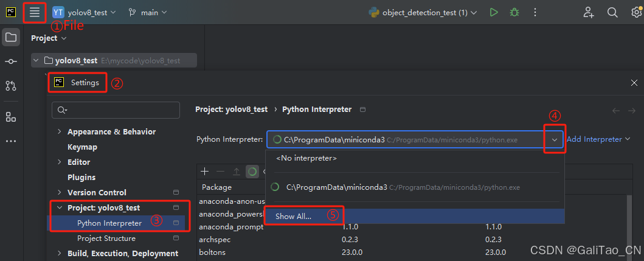The height and width of the screenshot is (261, 644).
Task: Open the More Actions vertical dots menu
Action: click(x=535, y=13)
